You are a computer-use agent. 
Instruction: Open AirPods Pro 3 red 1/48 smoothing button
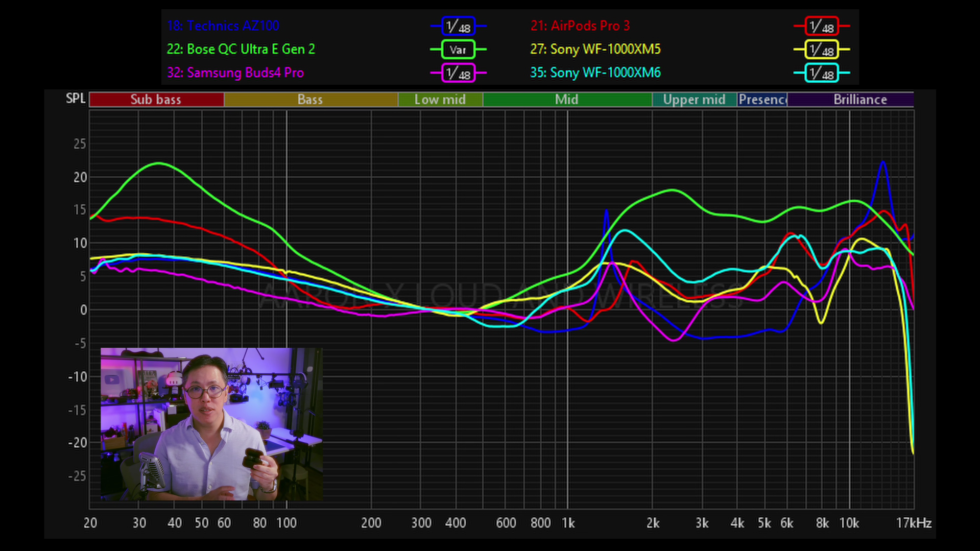(x=822, y=26)
